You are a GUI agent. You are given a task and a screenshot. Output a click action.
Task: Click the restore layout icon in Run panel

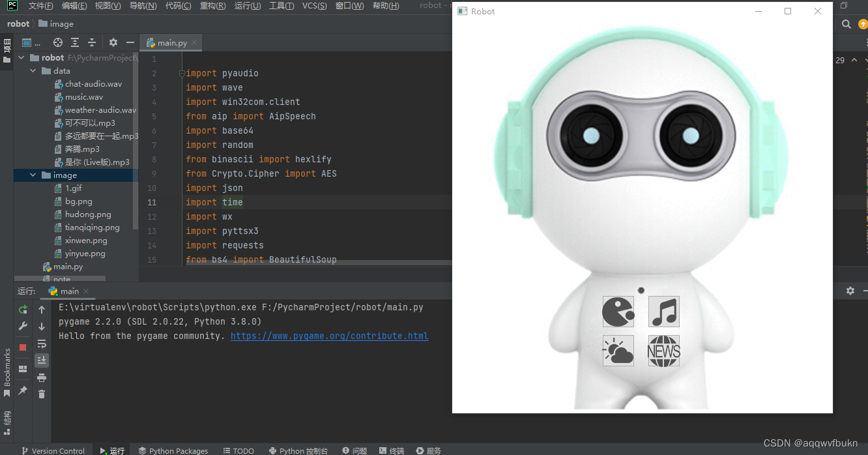point(23,369)
